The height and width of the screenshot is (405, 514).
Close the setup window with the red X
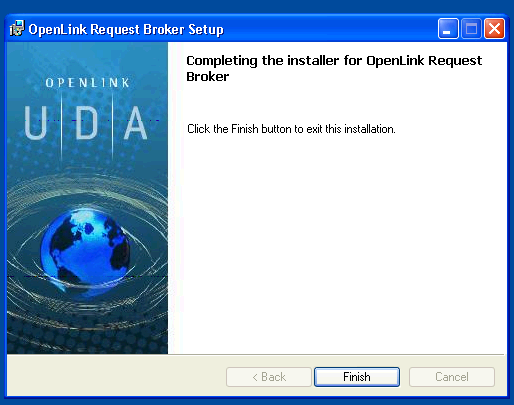coord(494,29)
